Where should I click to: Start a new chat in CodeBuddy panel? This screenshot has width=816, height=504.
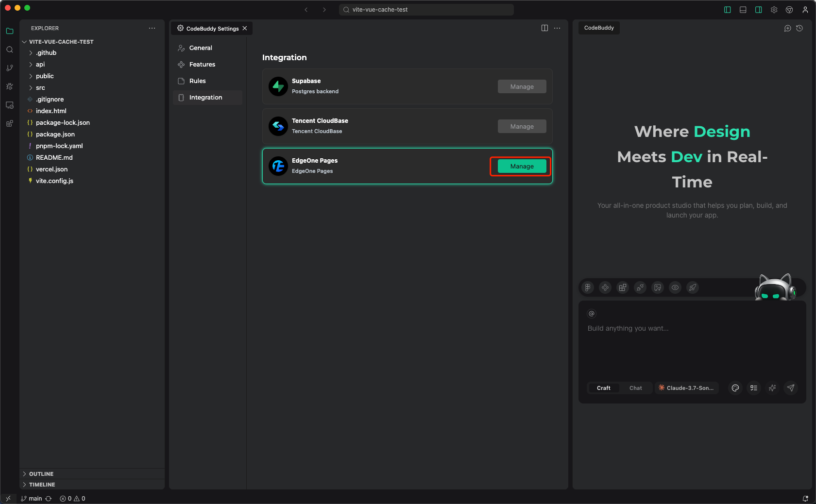[787, 28]
